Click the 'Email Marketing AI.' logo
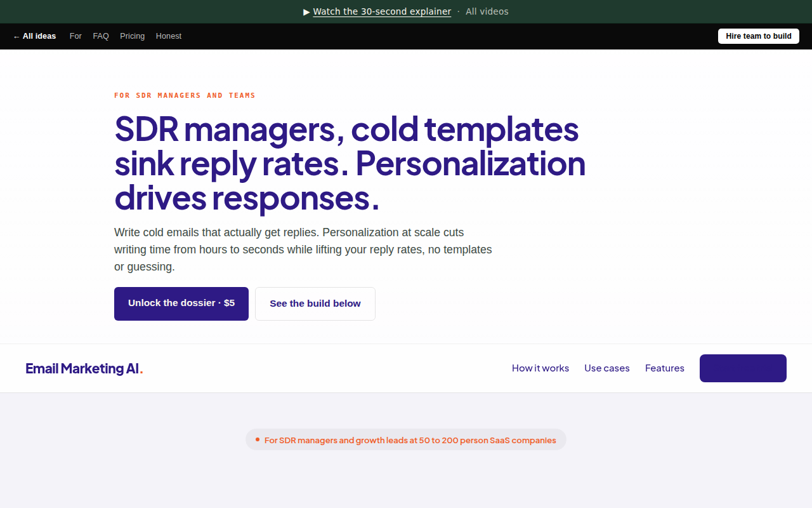The image size is (812, 508). [84, 368]
